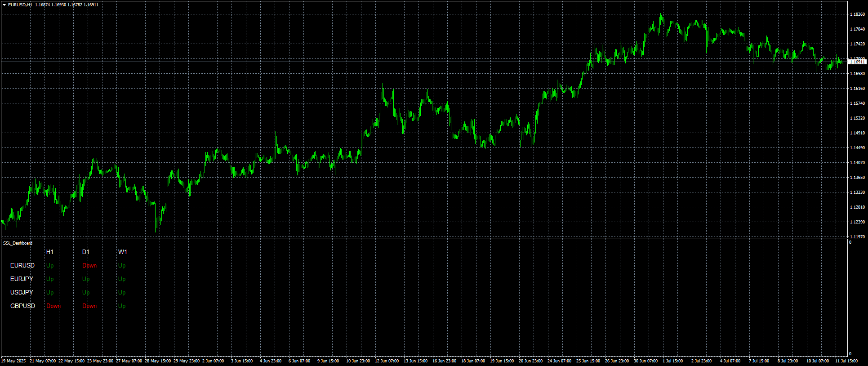Select the H1 column header in dashboard
The image size is (868, 366).
50,252
